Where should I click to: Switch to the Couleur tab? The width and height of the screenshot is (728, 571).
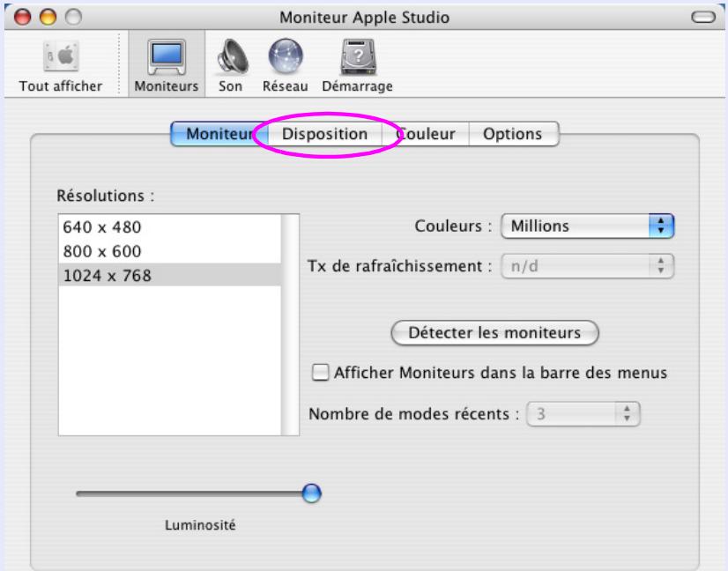pyautogui.click(x=426, y=134)
